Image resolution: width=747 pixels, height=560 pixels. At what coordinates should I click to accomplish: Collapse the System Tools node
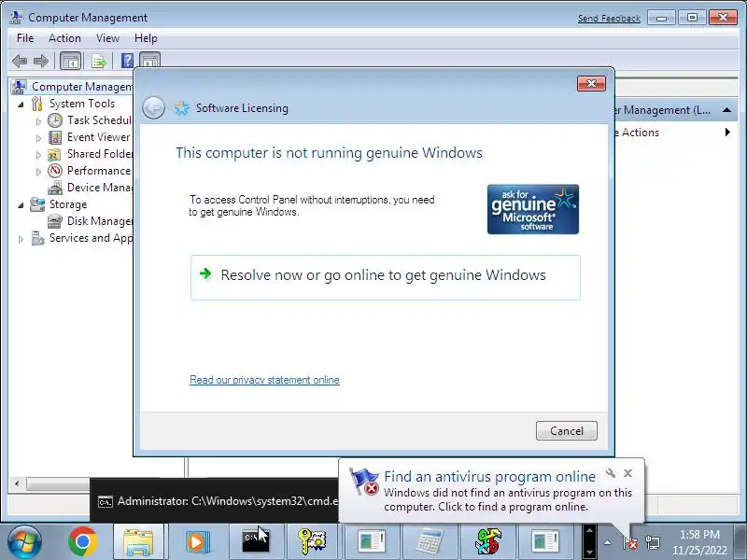(x=21, y=105)
